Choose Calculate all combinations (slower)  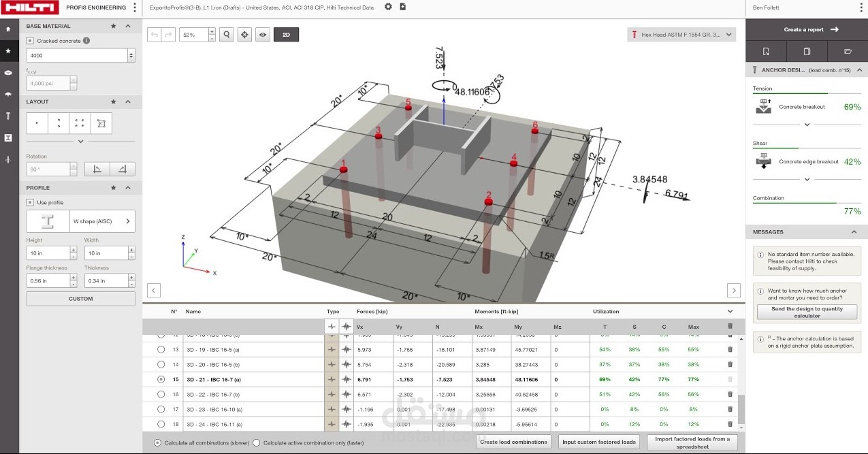[157, 442]
